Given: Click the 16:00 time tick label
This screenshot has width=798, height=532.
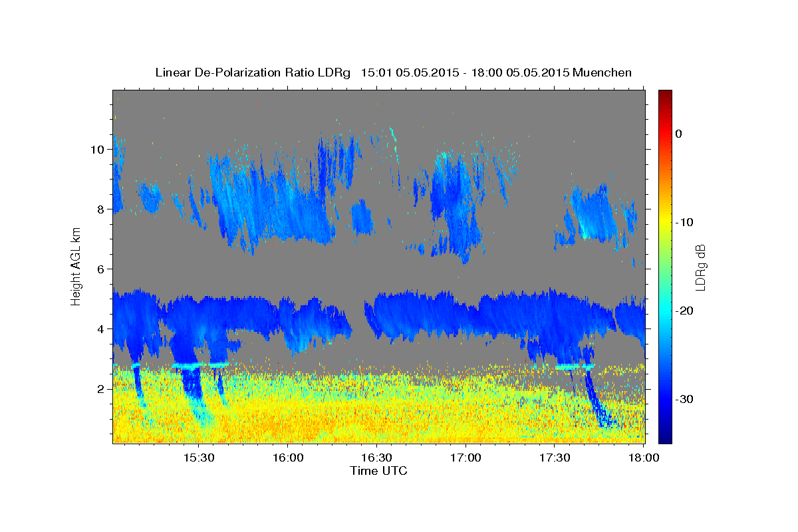Looking at the screenshot, I should click(287, 458).
